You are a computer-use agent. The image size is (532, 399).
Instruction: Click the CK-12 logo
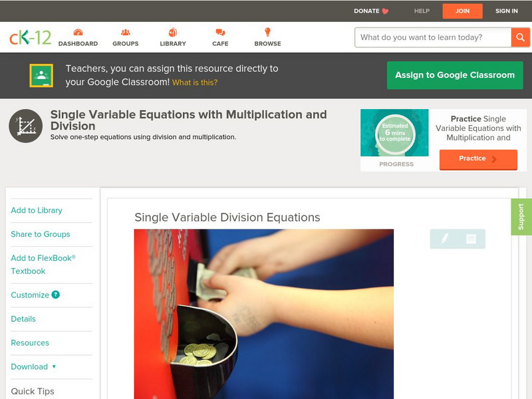tap(30, 37)
